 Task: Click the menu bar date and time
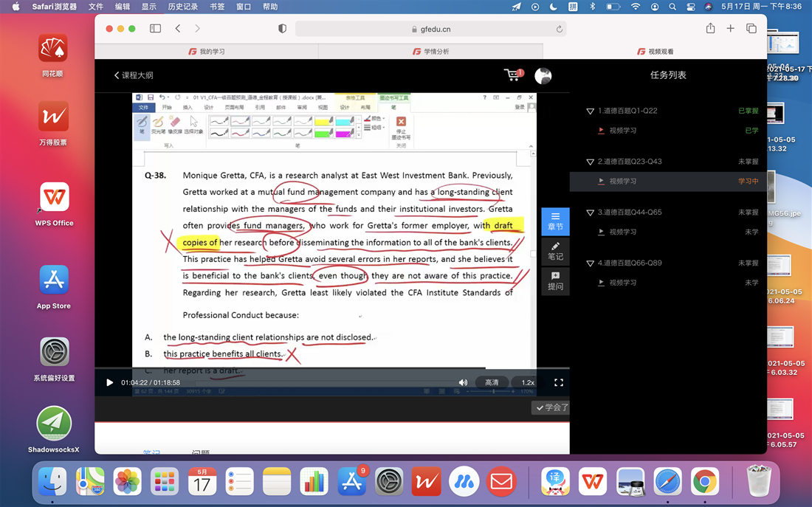[x=761, y=7]
